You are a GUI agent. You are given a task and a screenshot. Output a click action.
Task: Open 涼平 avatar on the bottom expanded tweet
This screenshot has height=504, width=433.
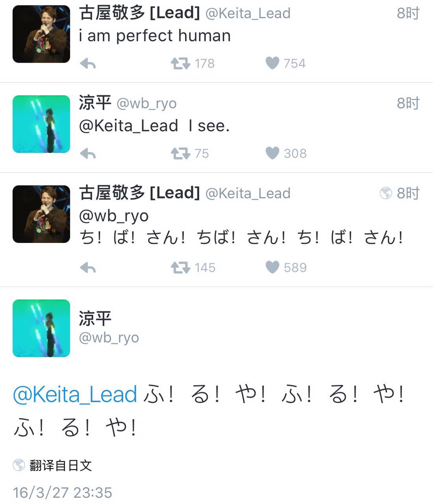coord(41,328)
